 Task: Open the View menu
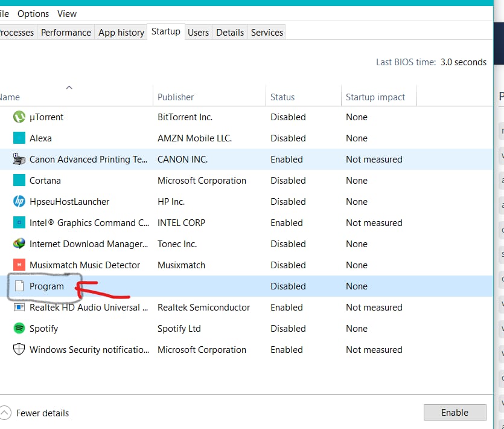tap(67, 14)
